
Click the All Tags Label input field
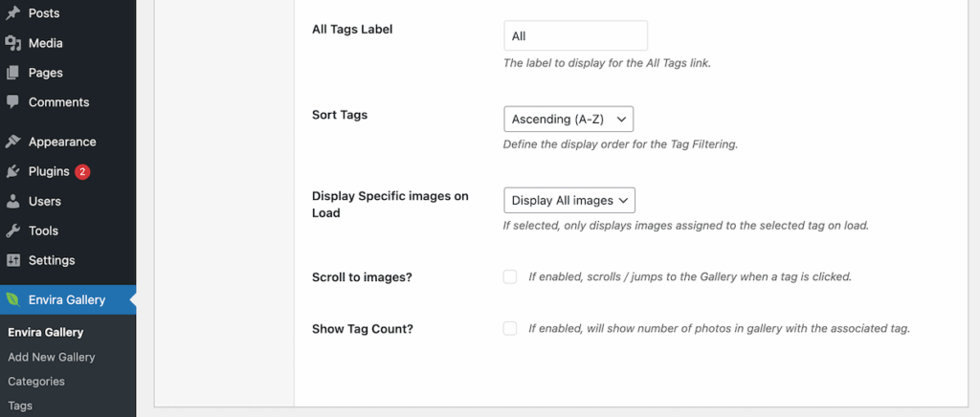coord(575,35)
